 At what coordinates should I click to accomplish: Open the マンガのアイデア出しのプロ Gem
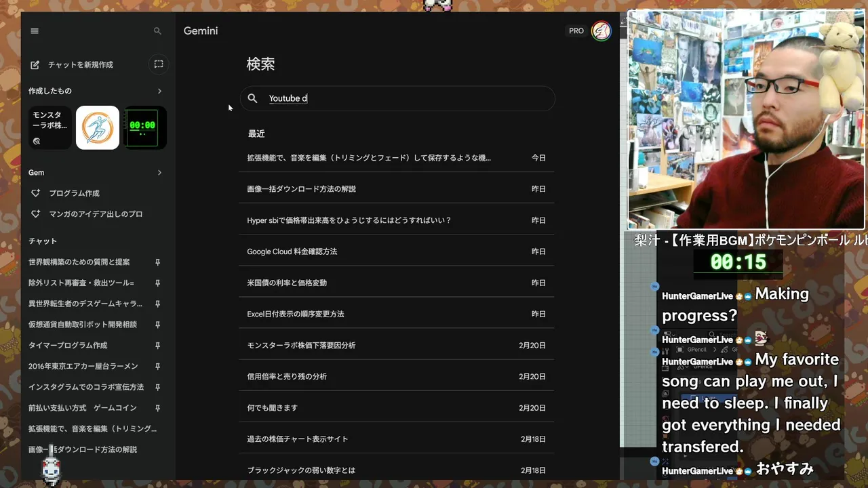[x=96, y=214]
